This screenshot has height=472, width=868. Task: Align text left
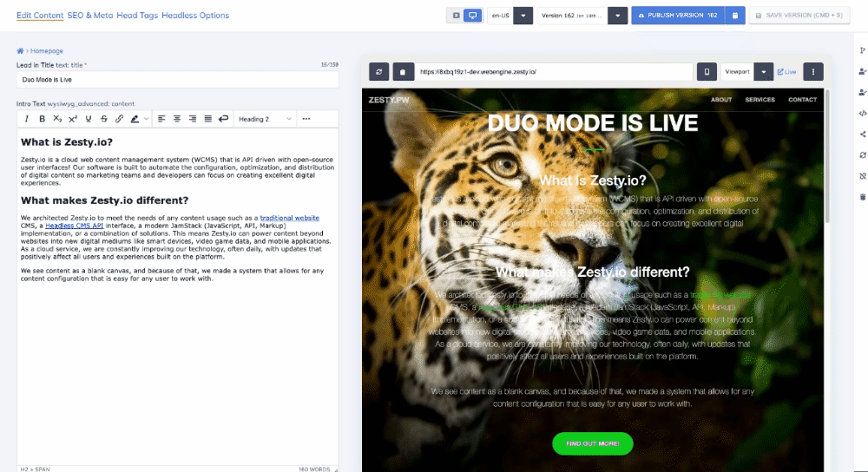click(161, 119)
